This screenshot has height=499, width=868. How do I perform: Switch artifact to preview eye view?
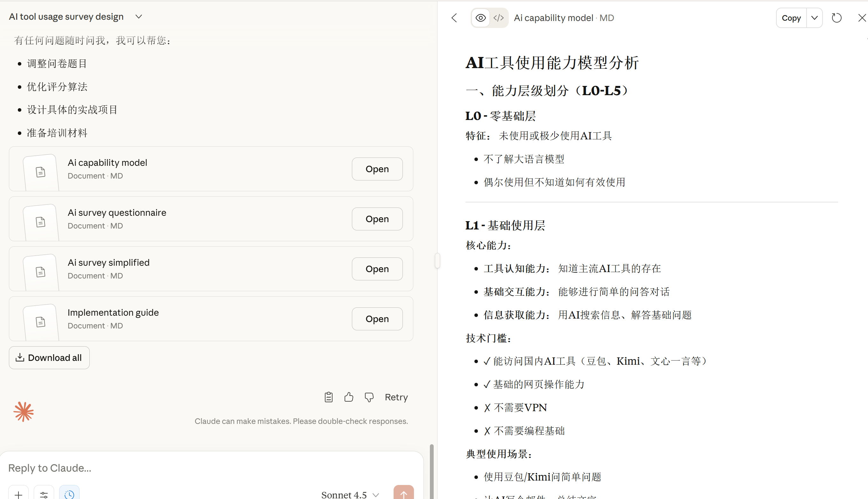coord(480,18)
